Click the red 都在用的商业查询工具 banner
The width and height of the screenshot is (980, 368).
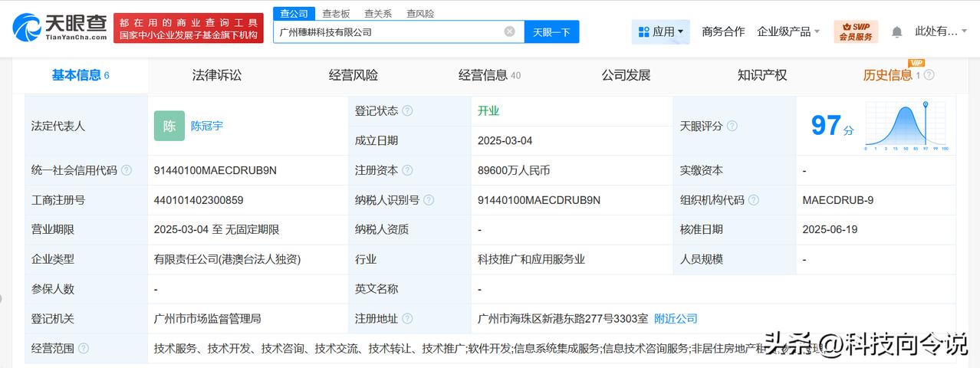click(x=189, y=28)
